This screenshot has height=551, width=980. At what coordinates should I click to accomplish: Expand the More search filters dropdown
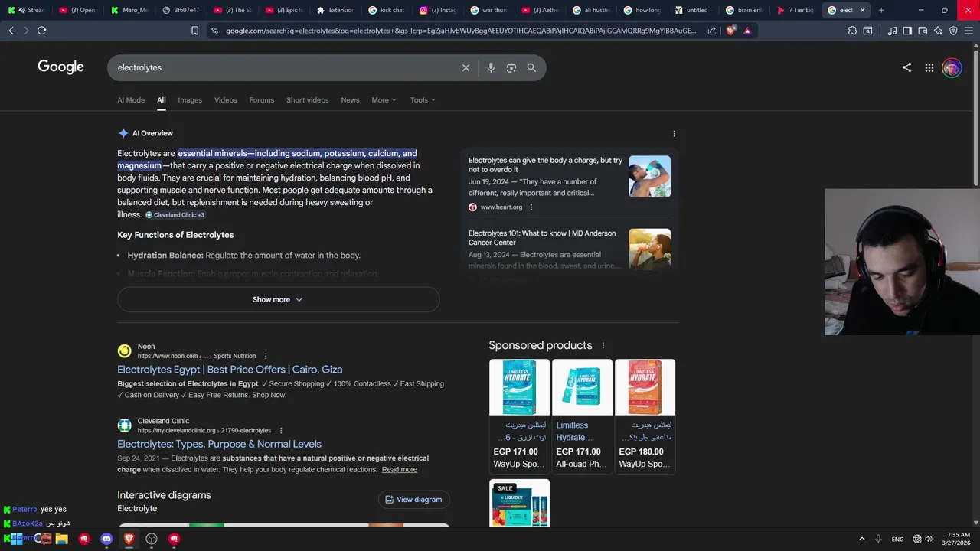[x=384, y=100]
